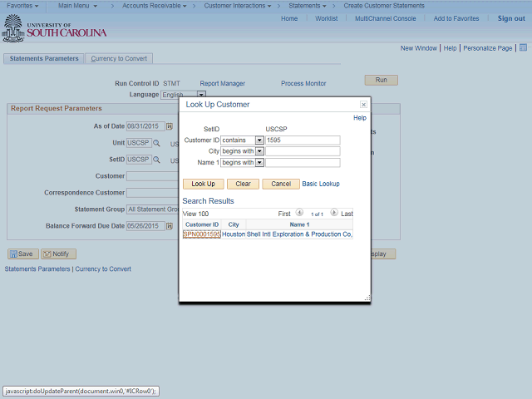532x399 pixels.
Task: Open Customer Interactions breadcrumb menu
Action: tap(238, 6)
